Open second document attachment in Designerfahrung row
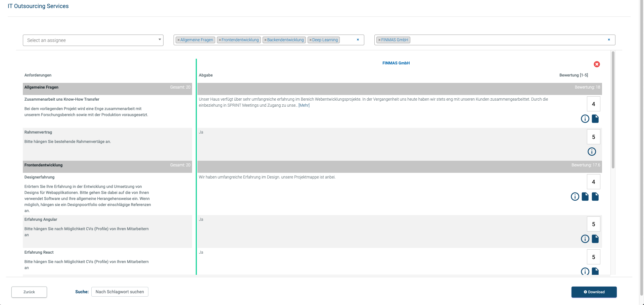Image resolution: width=644 pixels, height=305 pixels. pos(595,197)
